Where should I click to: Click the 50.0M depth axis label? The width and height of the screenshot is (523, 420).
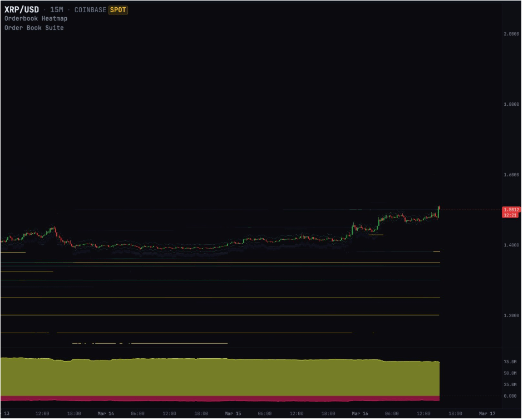click(x=510, y=373)
